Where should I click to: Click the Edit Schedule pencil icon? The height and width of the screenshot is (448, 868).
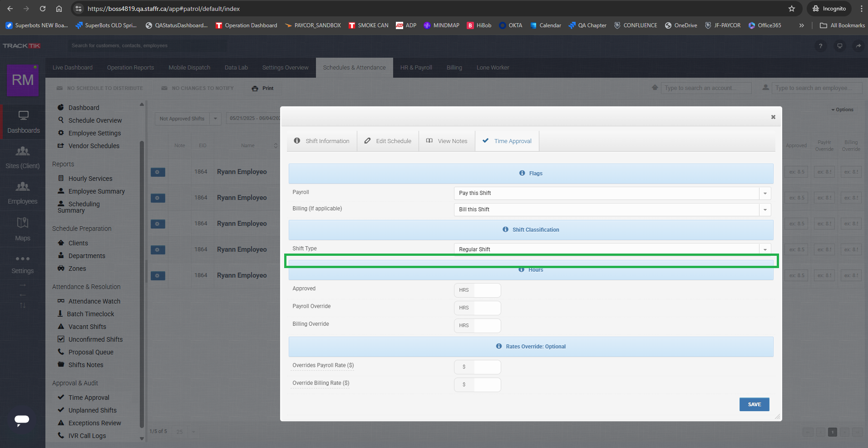pos(367,141)
